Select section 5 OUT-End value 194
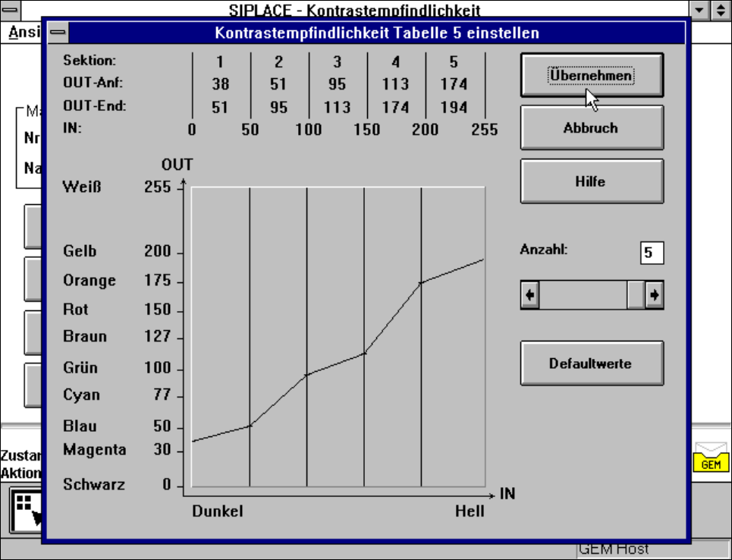732x560 pixels. [x=454, y=107]
